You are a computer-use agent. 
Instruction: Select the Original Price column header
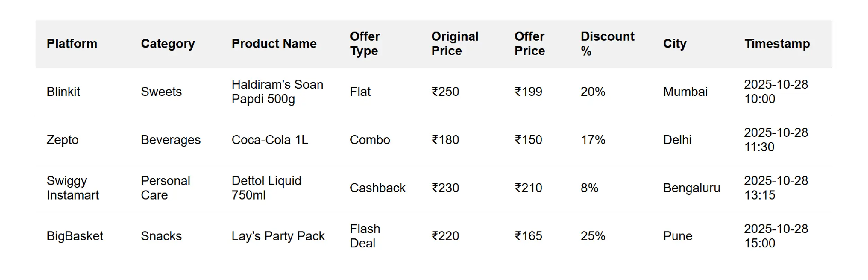coord(455,44)
